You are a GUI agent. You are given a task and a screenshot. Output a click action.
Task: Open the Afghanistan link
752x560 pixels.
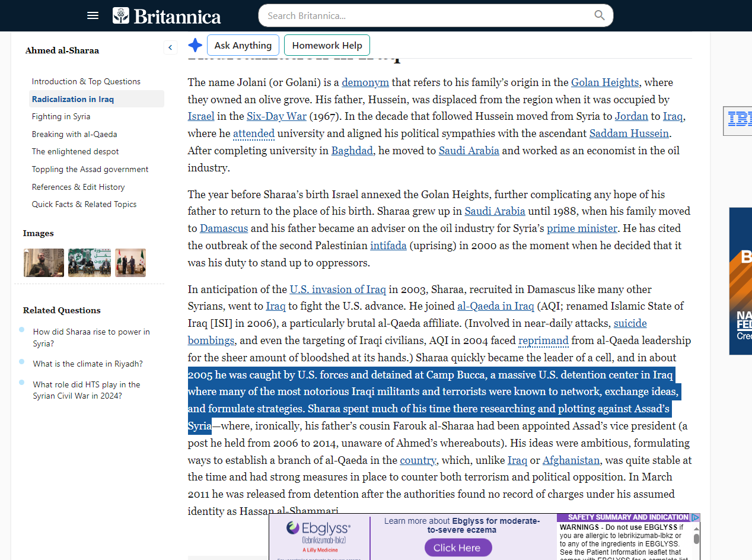(571, 460)
